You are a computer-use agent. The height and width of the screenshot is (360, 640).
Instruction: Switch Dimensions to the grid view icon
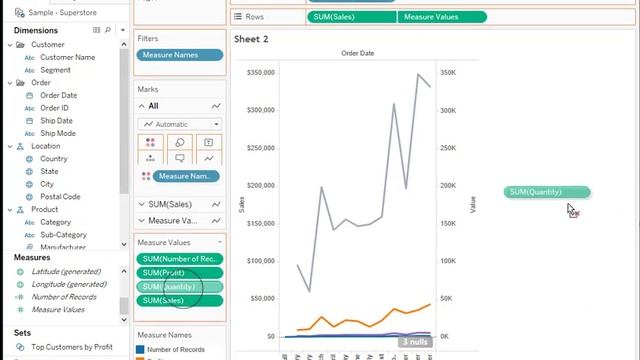click(x=96, y=30)
